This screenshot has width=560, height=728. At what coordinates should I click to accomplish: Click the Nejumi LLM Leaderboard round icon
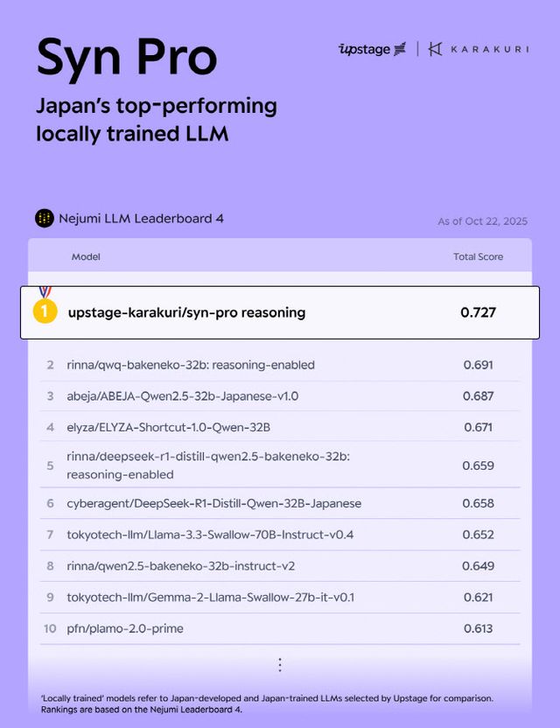click(44, 218)
